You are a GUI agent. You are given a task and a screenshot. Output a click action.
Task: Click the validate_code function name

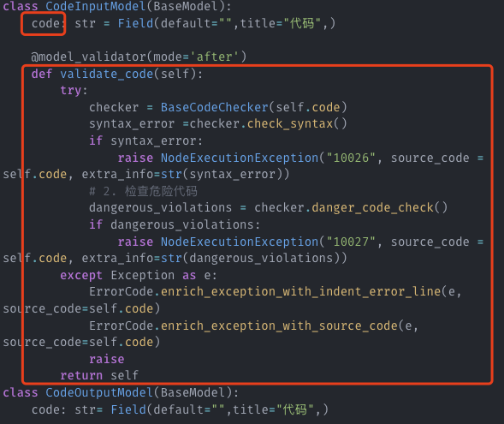[x=107, y=74]
